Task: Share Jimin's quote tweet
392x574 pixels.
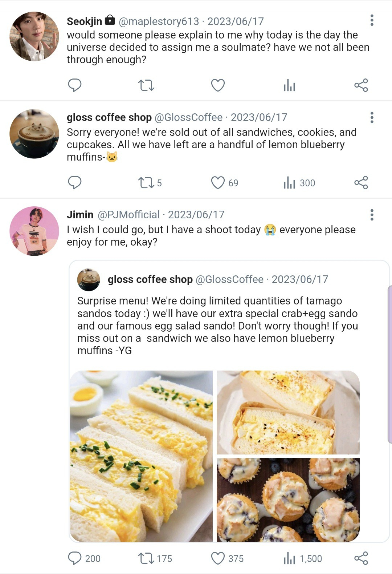Action: point(361,558)
